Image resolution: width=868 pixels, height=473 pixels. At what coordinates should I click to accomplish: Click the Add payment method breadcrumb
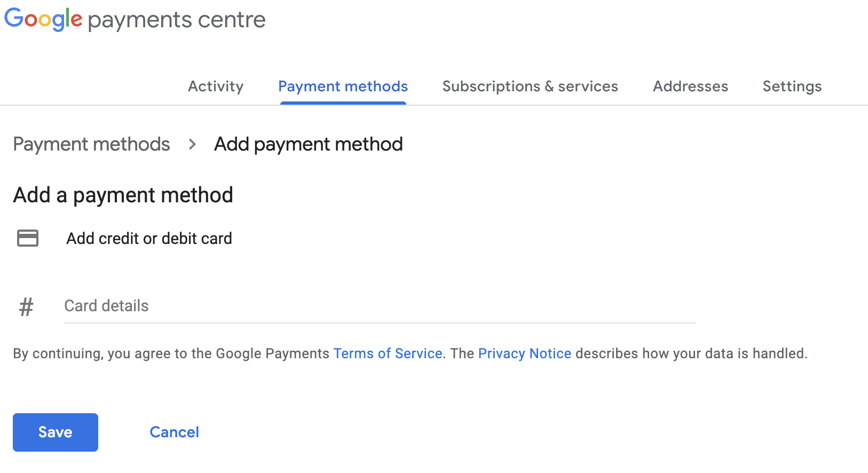308,144
